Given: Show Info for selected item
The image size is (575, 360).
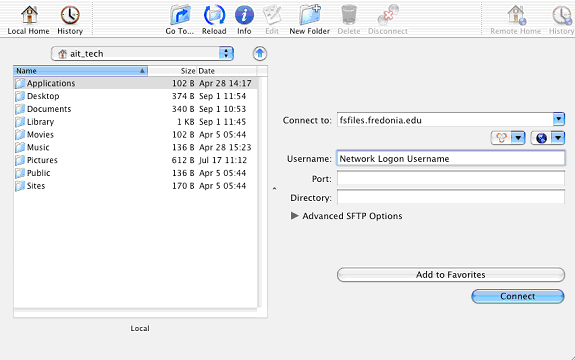Looking at the screenshot, I should coord(244,19).
